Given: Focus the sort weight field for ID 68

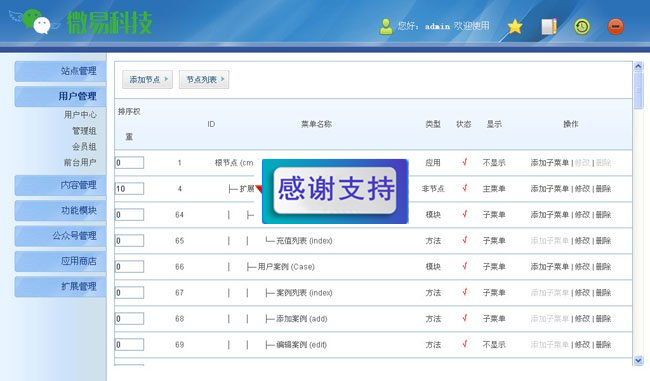Looking at the screenshot, I should [x=129, y=318].
